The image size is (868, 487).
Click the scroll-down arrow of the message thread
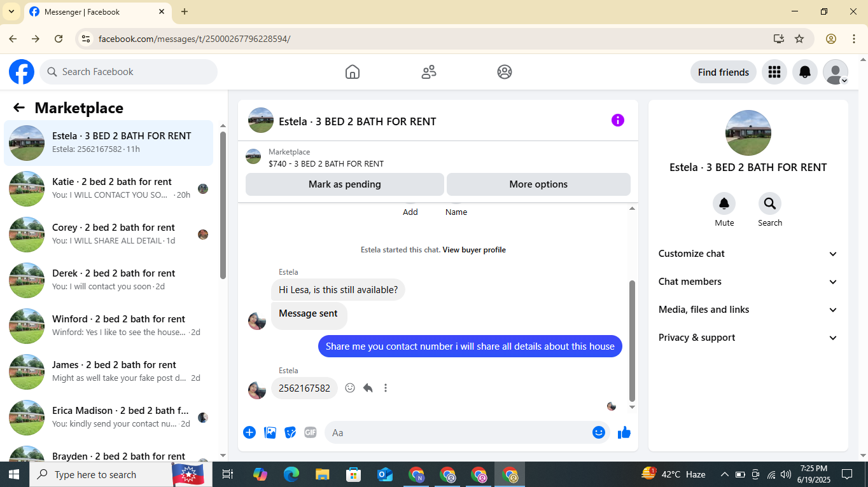click(x=632, y=407)
